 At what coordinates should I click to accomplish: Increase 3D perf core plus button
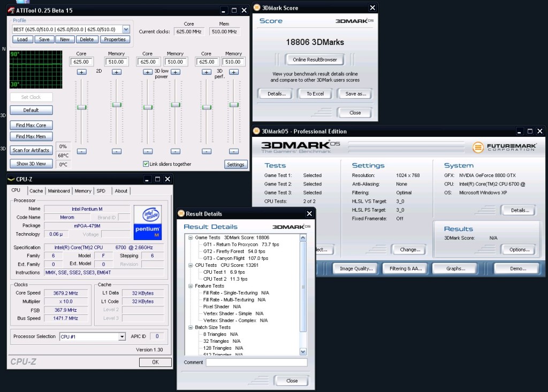tap(207, 72)
